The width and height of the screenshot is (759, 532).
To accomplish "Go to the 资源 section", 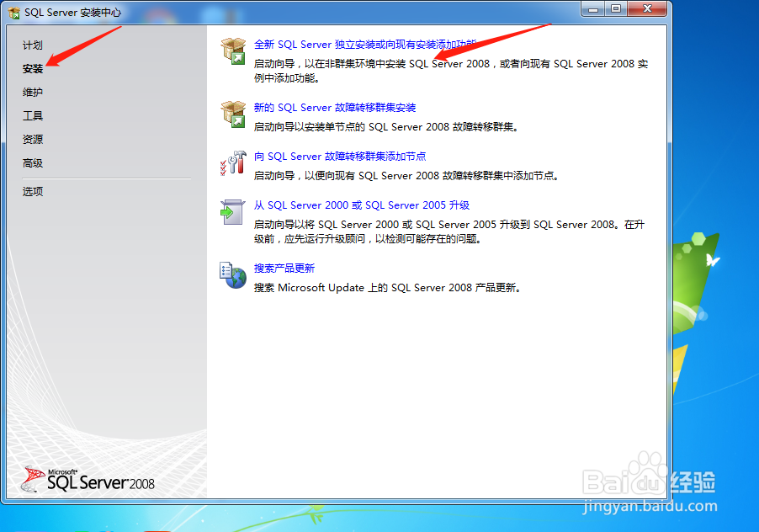I will pyautogui.click(x=33, y=140).
